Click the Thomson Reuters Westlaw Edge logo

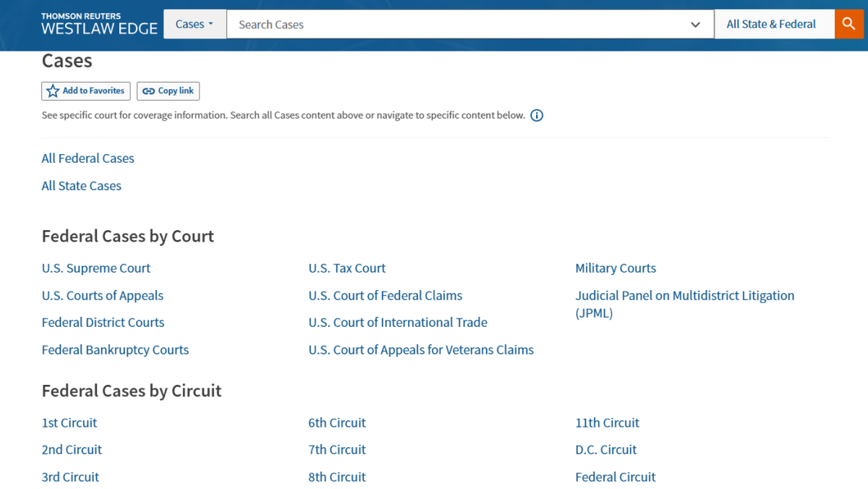pos(99,25)
